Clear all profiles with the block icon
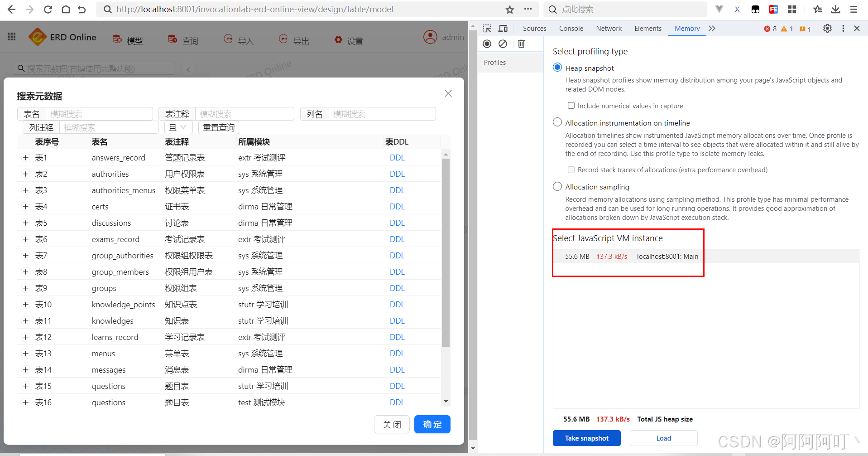Image resolution: width=868 pixels, height=456 pixels. [x=503, y=44]
